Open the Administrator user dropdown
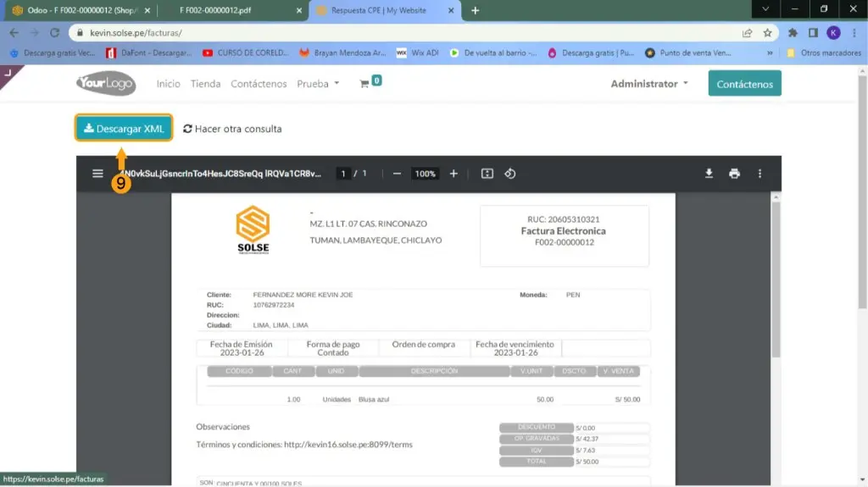Image resolution: width=868 pixels, height=487 pixels. pos(649,84)
